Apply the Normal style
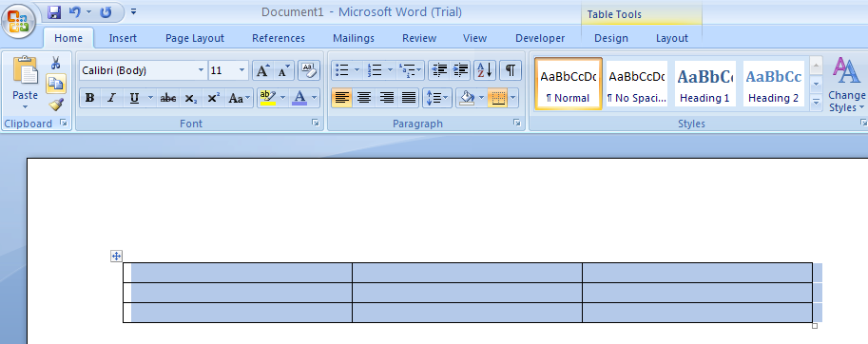868x344 pixels. [568, 84]
